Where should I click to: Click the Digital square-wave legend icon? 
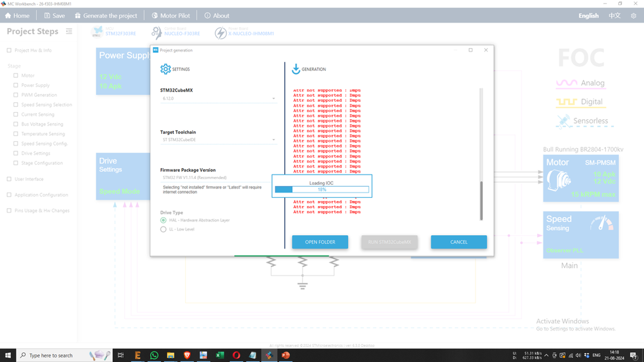point(567,102)
